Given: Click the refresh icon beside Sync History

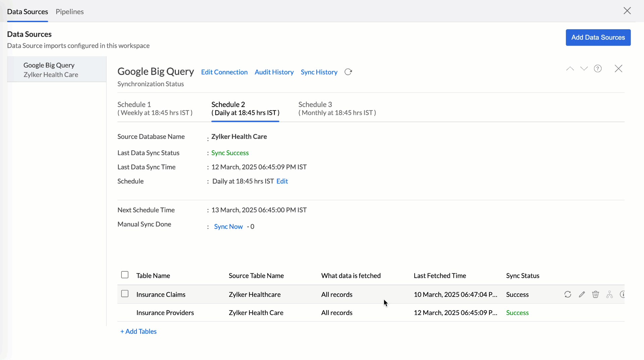Looking at the screenshot, I should click(348, 72).
